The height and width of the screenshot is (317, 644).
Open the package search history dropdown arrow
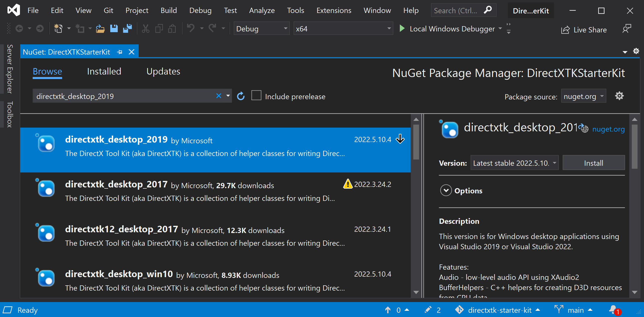(228, 96)
